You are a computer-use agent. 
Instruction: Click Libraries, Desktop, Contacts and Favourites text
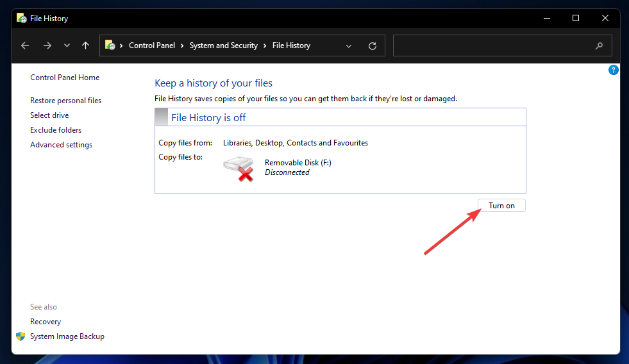(x=295, y=143)
